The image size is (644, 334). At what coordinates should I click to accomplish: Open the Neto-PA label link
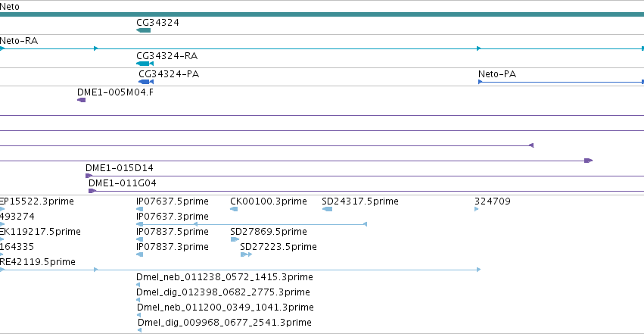497,74
